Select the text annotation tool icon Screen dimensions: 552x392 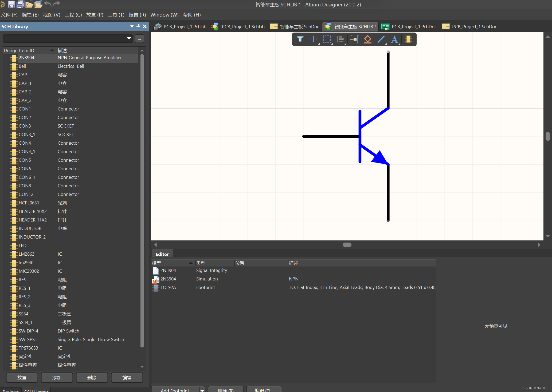tap(394, 39)
